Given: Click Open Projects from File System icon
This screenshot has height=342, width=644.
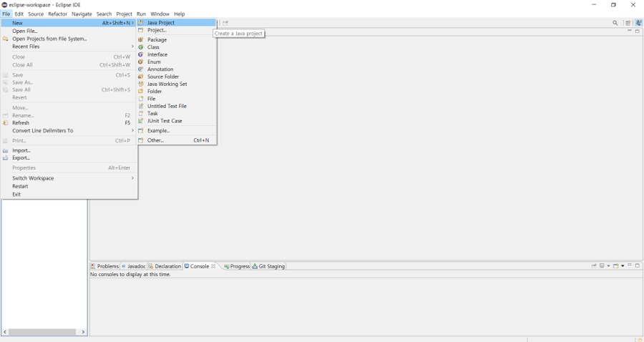Looking at the screenshot, I should (x=5, y=39).
